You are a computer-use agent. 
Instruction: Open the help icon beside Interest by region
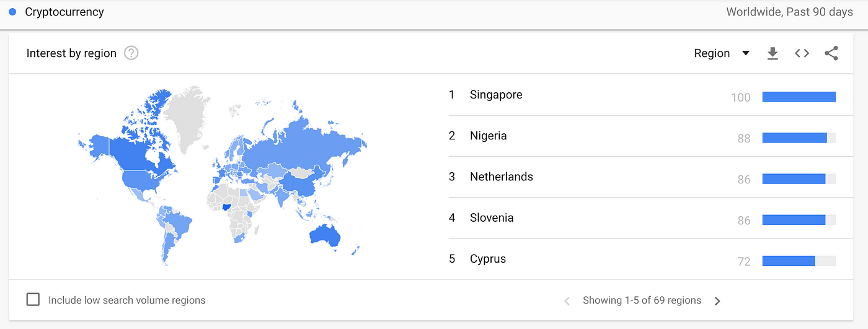tap(131, 53)
